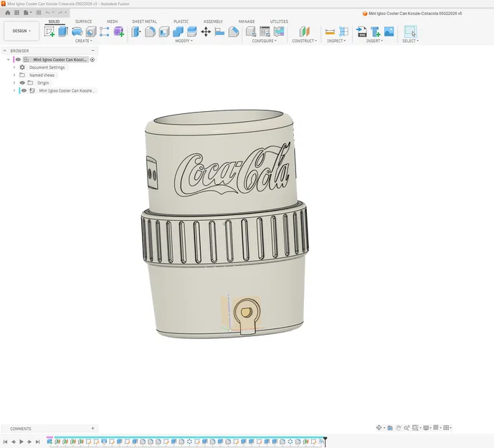Start Create Sketch tool
Image resolution: width=494 pixels, height=448 pixels.
[x=49, y=32]
